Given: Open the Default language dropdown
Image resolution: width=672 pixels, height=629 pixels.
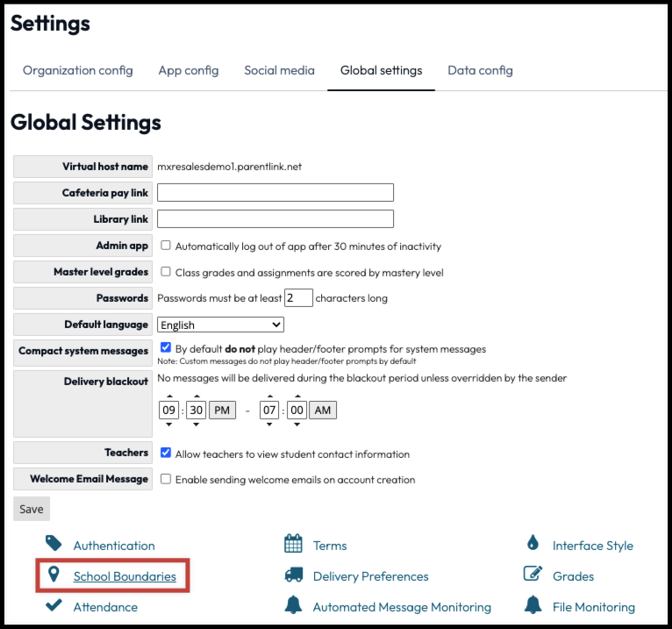Looking at the screenshot, I should click(x=220, y=325).
